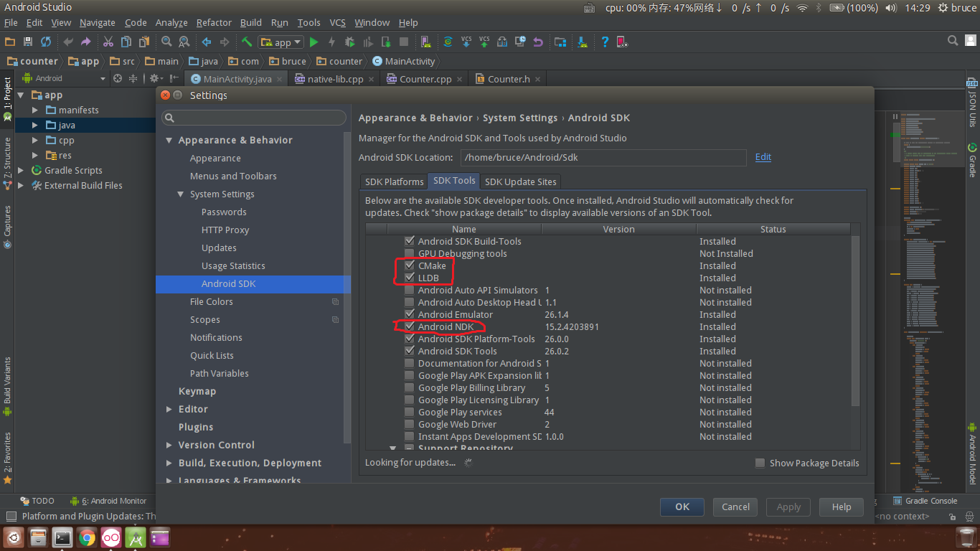Click the Synchronize refresh icon
The width and height of the screenshot is (980, 551).
46,42
